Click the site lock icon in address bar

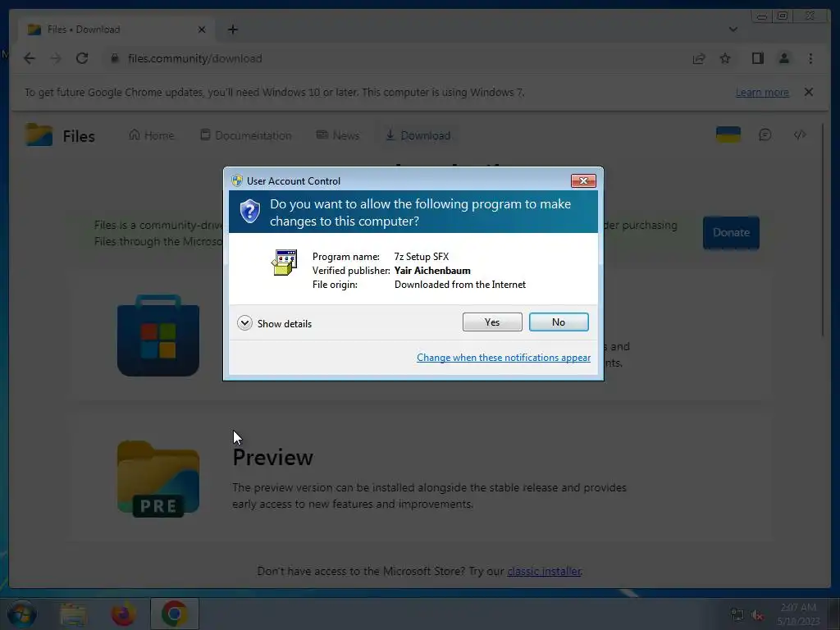(114, 58)
